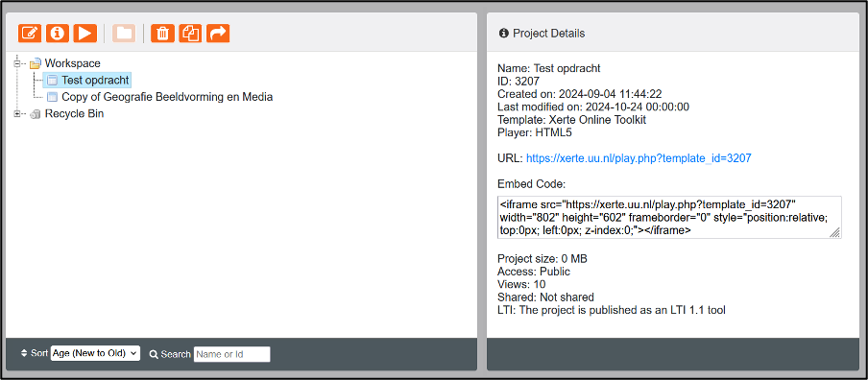Click Workspace folder icon
This screenshot has height=380, width=868.
[36, 63]
